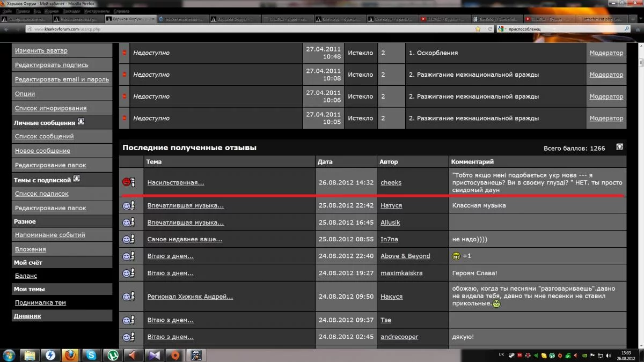
Task: Open Закладки menu
Action: pyautogui.click(x=71, y=11)
